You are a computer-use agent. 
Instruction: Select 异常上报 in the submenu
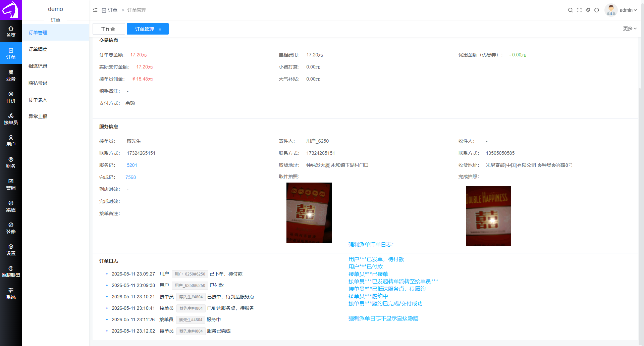pyautogui.click(x=56, y=116)
